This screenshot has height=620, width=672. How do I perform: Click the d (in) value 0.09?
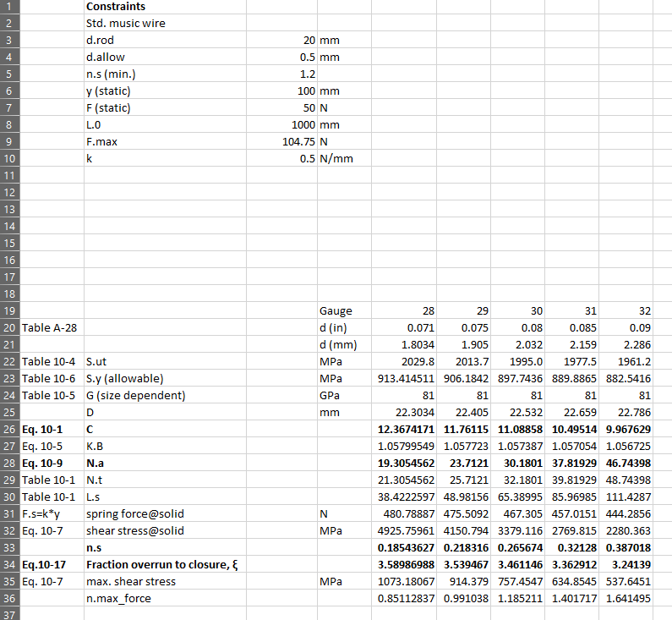626,327
